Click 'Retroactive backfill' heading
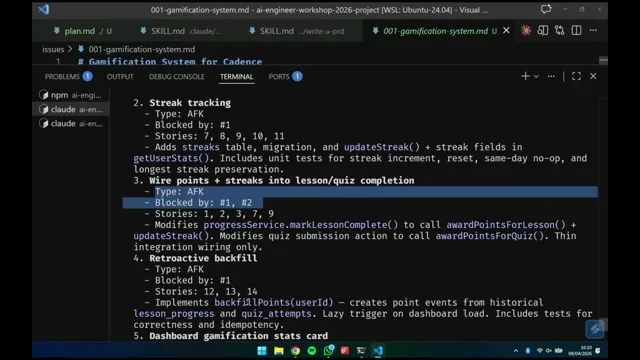640x360 pixels. click(203, 258)
